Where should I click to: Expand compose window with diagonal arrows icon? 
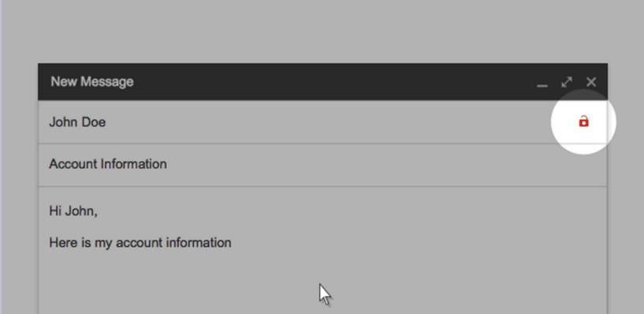(567, 82)
